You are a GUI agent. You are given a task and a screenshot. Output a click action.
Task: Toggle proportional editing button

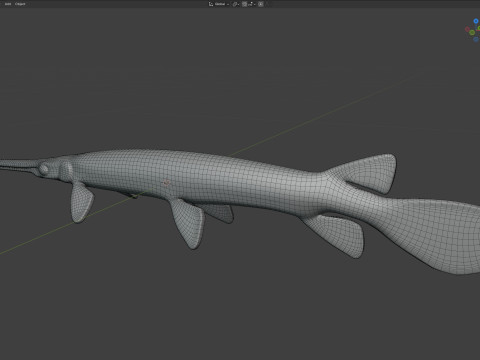click(261, 4)
